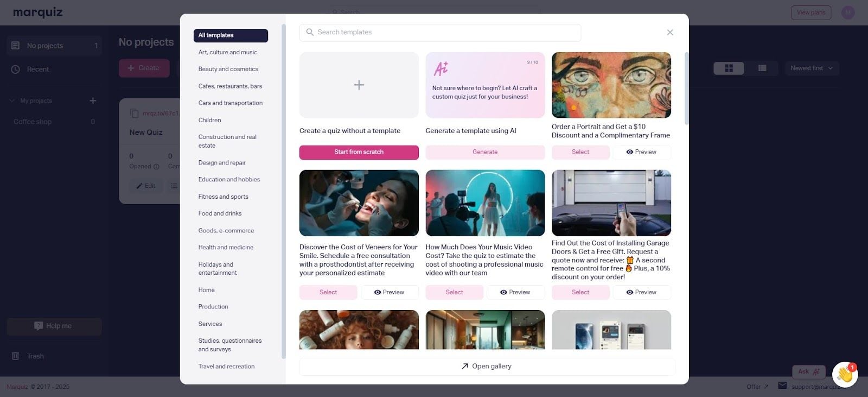Screen dimensions: 868x397
Task: Select All templates category
Action: click(x=231, y=35)
